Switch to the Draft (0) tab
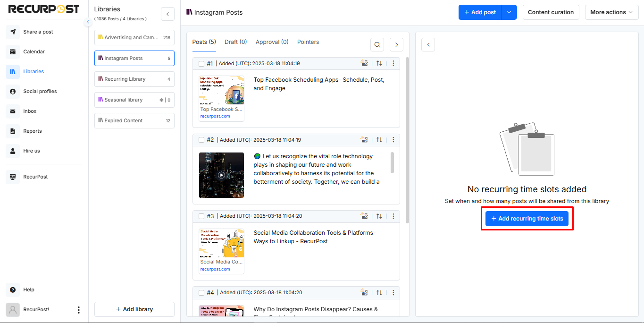 236,42
